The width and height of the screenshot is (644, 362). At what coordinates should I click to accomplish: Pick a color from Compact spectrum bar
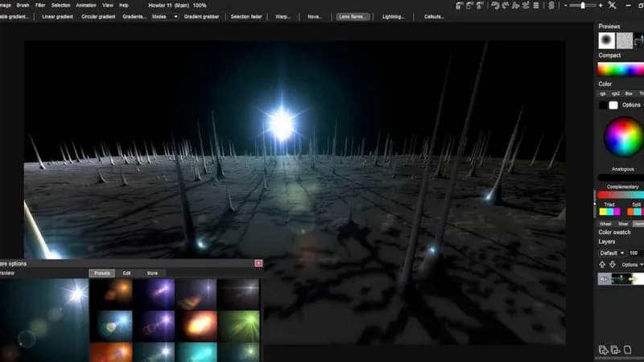point(621,69)
